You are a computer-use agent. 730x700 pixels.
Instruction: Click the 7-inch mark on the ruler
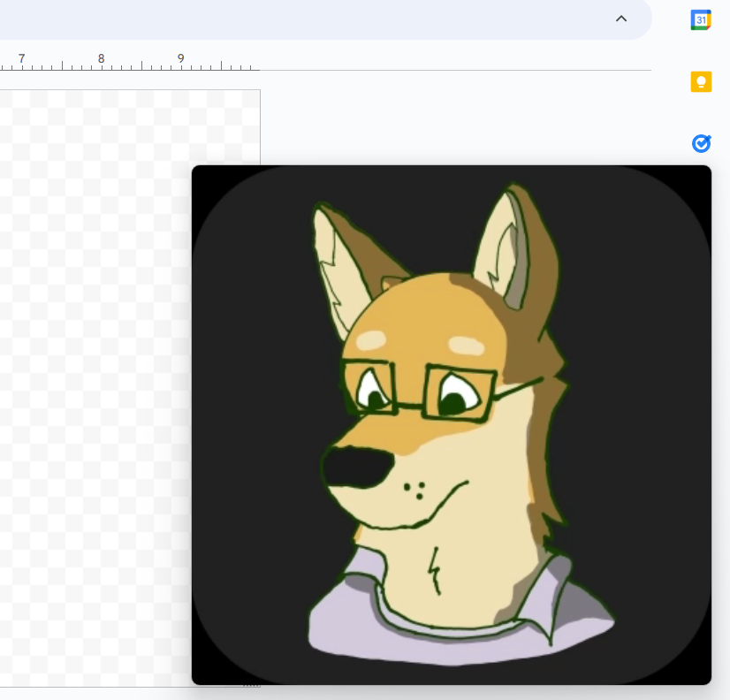[21, 58]
